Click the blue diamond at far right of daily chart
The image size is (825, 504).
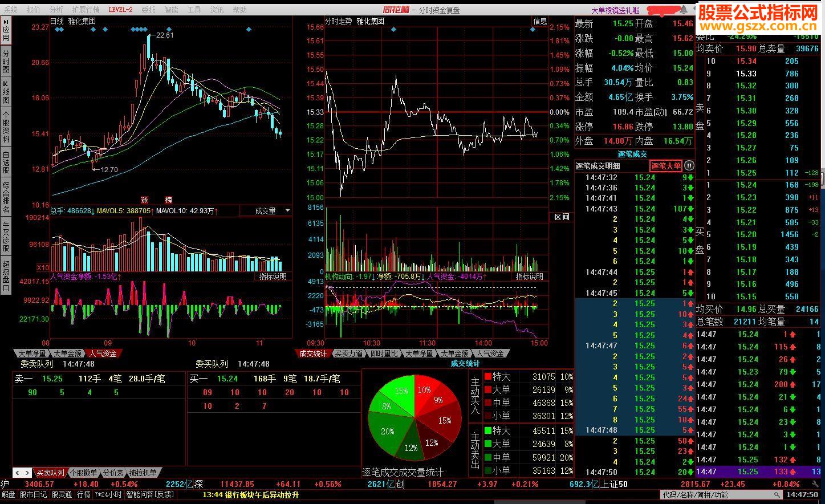tap(249, 29)
